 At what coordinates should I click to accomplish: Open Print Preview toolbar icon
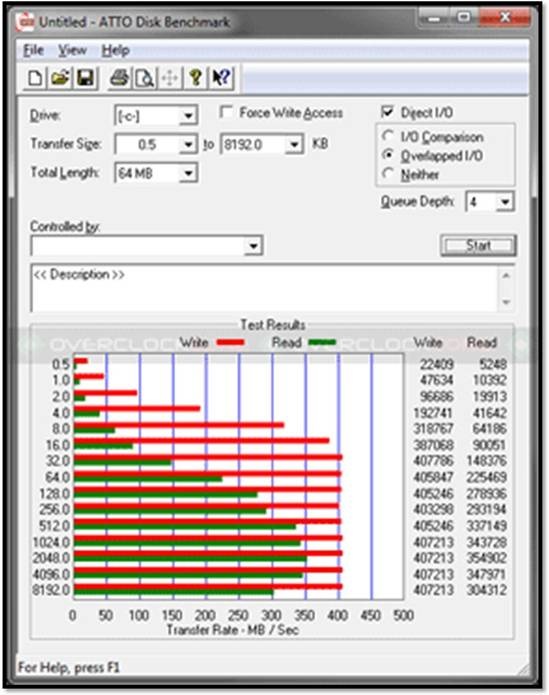click(144, 78)
